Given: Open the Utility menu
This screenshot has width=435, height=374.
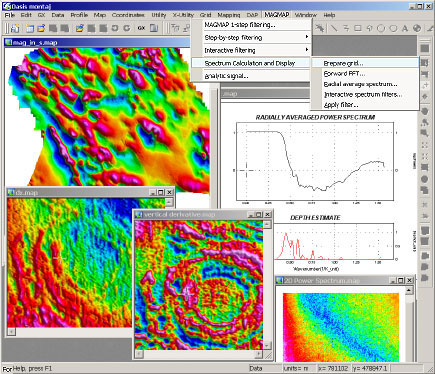Looking at the screenshot, I should click(x=159, y=15).
